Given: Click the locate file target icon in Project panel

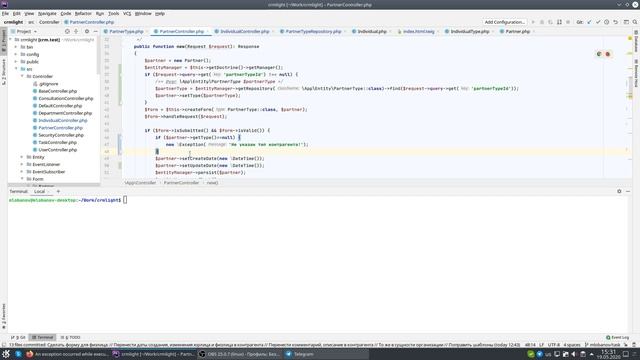Looking at the screenshot, I should [x=67, y=31].
